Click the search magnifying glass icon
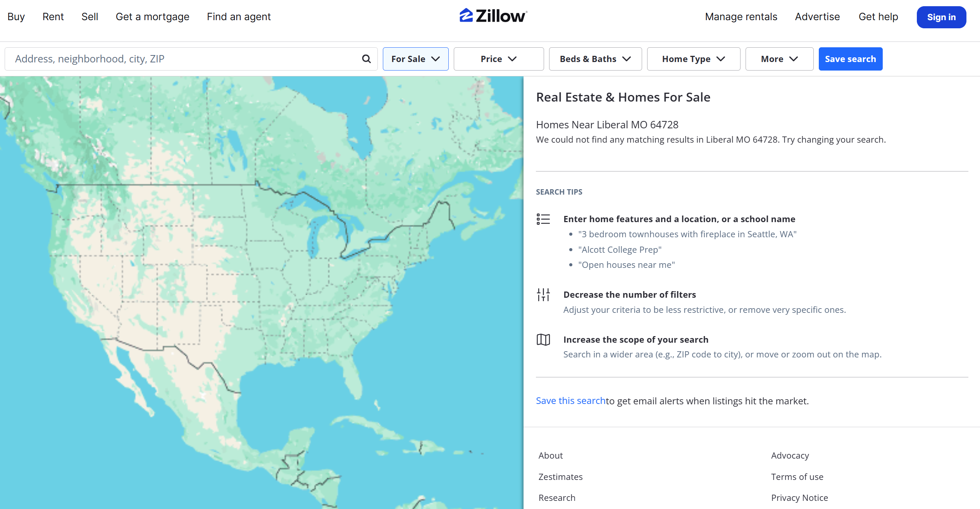The height and width of the screenshot is (509, 980). tap(366, 59)
